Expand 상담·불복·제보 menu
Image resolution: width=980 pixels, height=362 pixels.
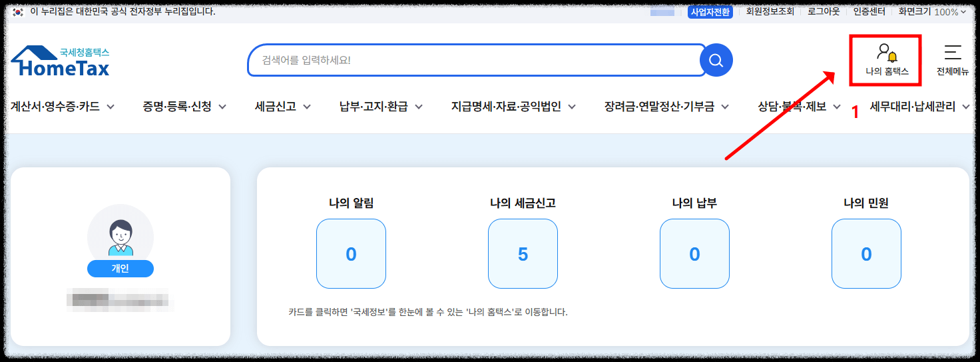coord(800,106)
